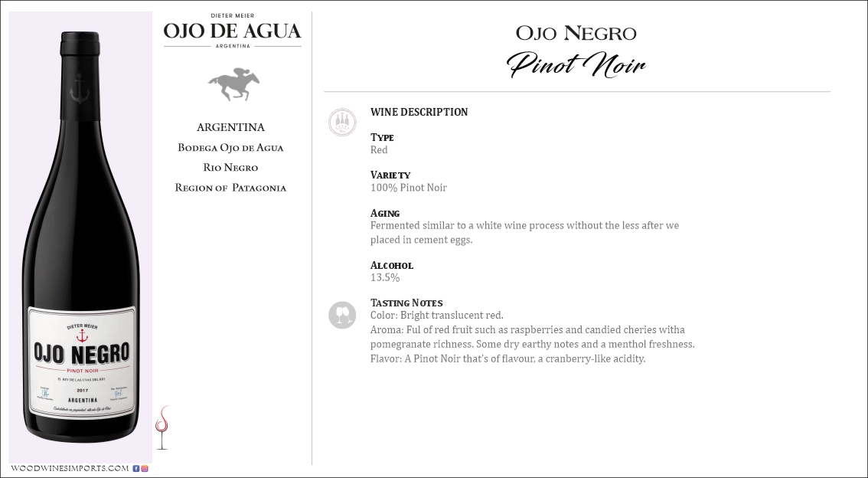Screen dimensions: 868x478
Task: Click the Region of Patagonia text
Action: point(230,188)
